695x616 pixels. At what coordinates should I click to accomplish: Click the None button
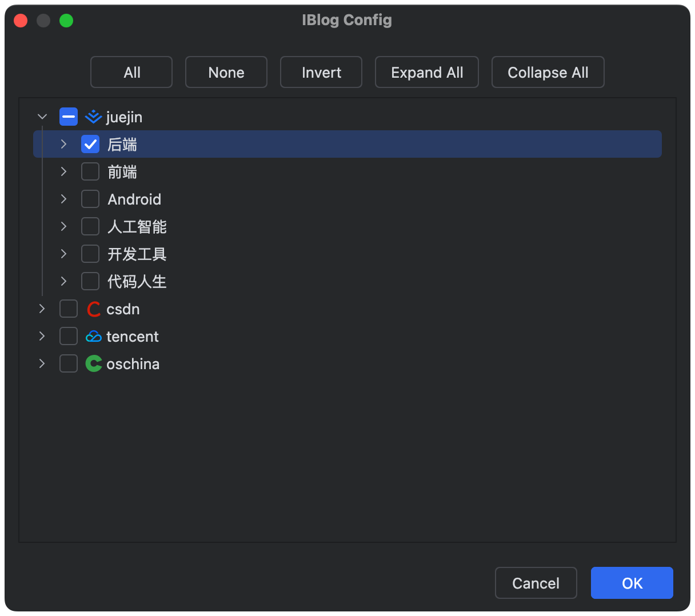tap(226, 72)
